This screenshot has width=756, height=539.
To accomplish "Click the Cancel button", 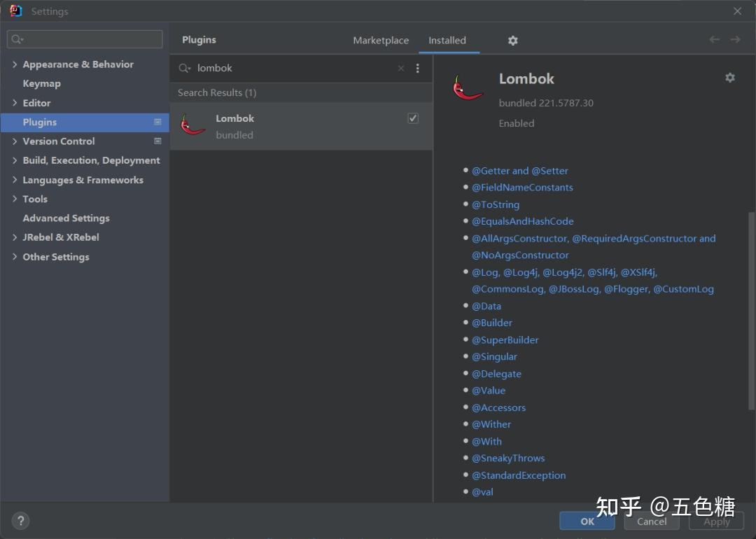I will point(652,521).
